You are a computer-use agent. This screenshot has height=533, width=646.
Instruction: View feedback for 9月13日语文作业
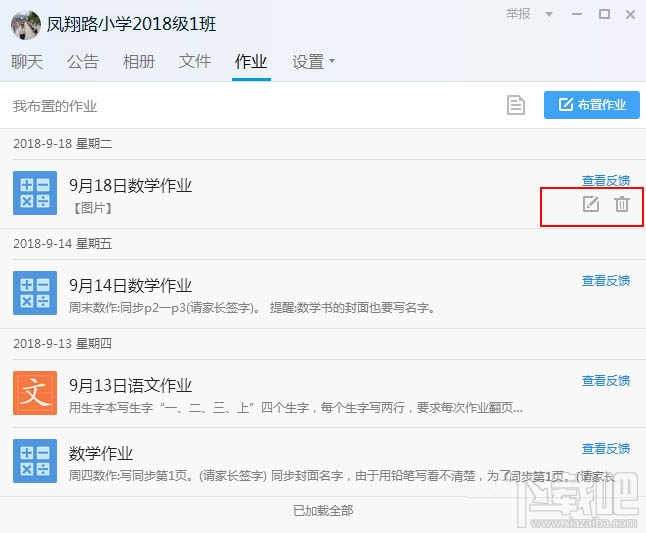point(606,381)
